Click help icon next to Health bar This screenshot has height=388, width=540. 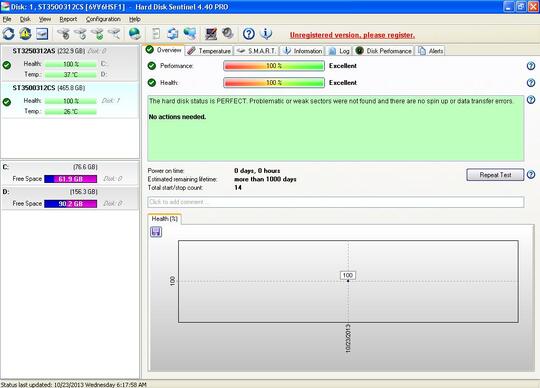click(x=531, y=83)
